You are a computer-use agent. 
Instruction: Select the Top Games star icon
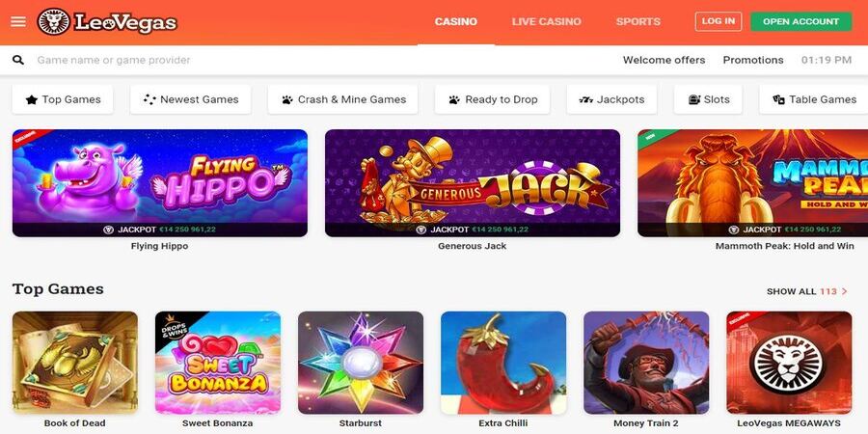coord(32,99)
